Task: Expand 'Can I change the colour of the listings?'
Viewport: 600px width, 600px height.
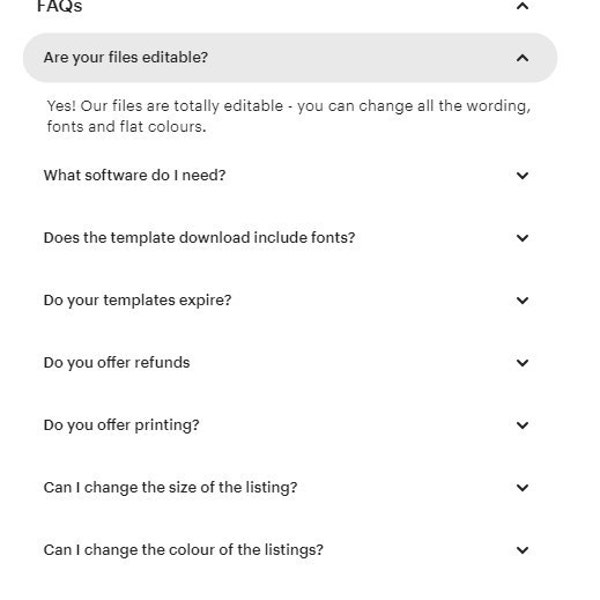Action: click(x=290, y=550)
